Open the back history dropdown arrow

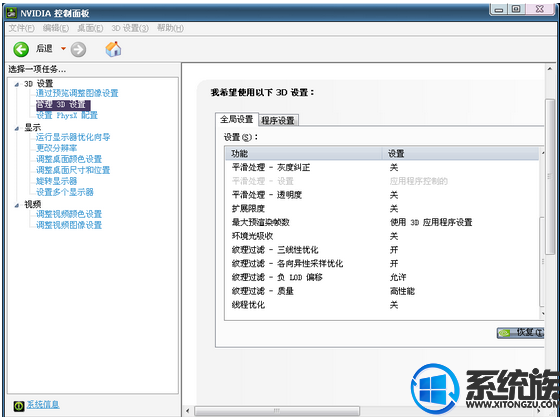(63, 49)
